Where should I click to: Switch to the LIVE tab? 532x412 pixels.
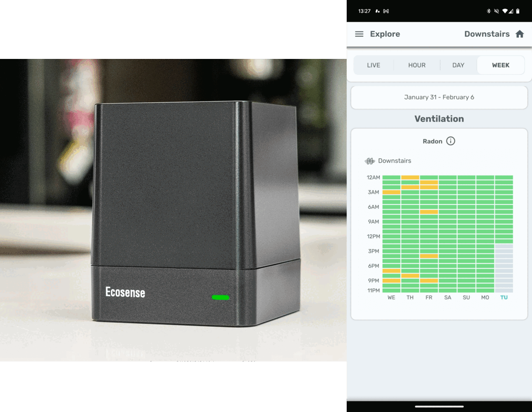pos(374,65)
